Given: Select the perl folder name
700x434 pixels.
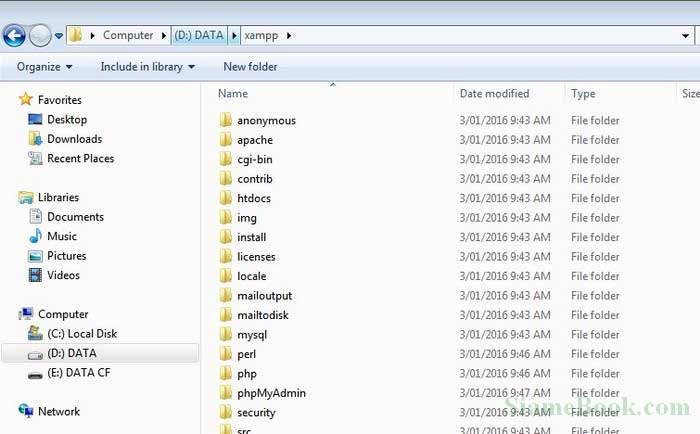Looking at the screenshot, I should pyautogui.click(x=246, y=355).
